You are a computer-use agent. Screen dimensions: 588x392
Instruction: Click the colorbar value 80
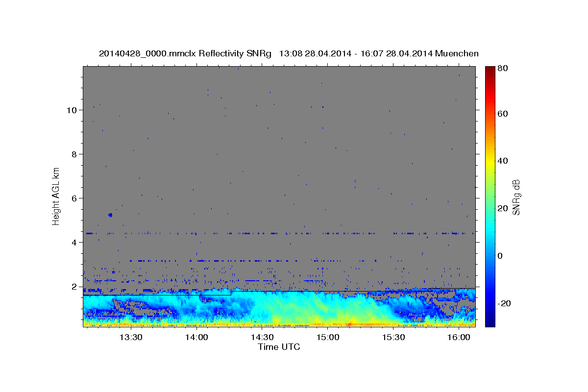click(503, 69)
